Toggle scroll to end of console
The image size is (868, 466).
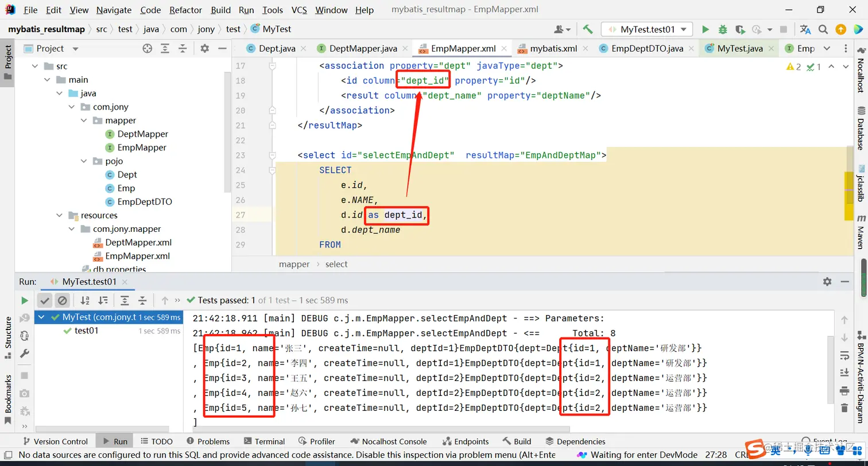844,372
